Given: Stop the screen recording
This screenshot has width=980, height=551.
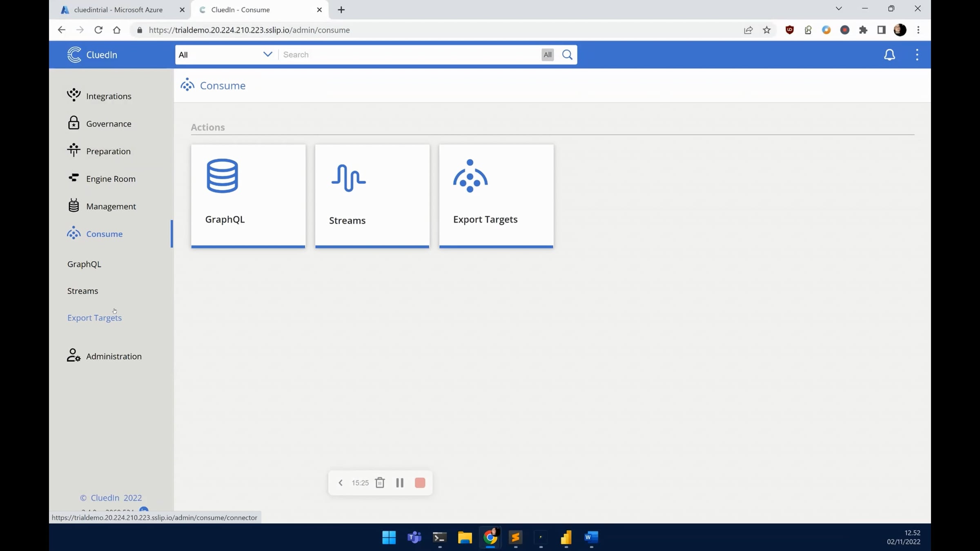Looking at the screenshot, I should tap(420, 483).
